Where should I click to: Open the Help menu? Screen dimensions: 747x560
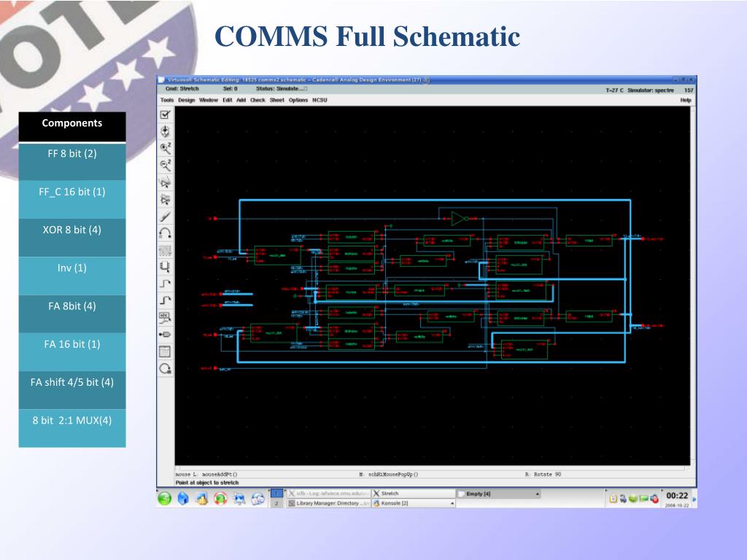point(685,100)
